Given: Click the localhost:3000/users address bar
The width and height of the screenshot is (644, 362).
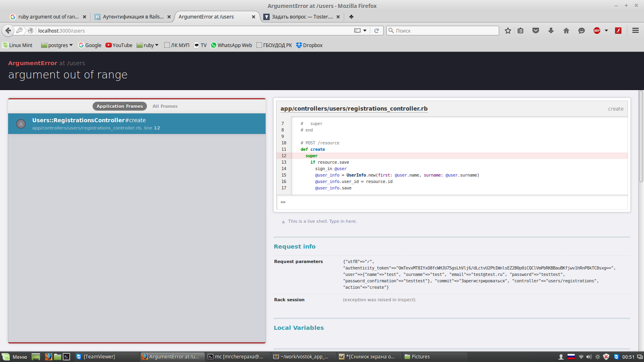Looking at the screenshot, I should click(193, 31).
